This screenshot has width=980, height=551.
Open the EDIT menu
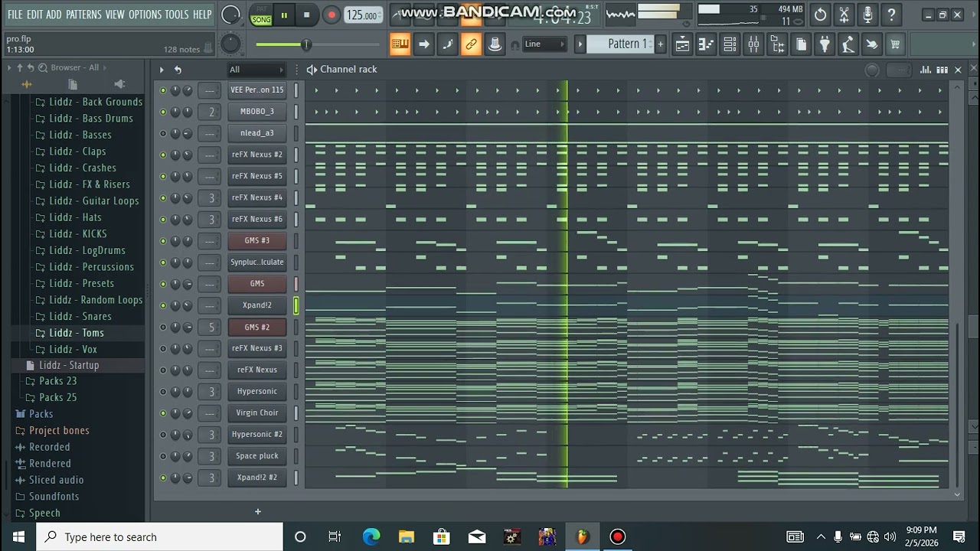[34, 15]
